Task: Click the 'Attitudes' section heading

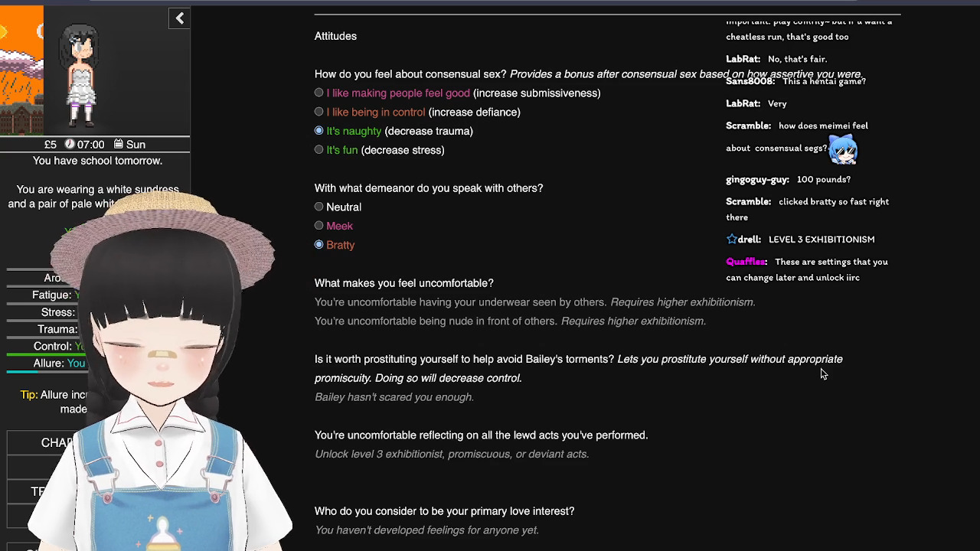Action: pyautogui.click(x=335, y=36)
